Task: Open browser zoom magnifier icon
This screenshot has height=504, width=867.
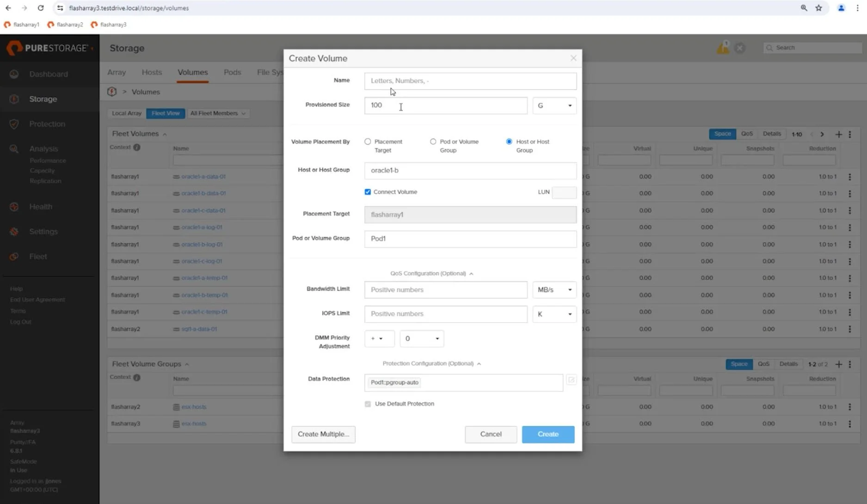Action: click(x=804, y=8)
